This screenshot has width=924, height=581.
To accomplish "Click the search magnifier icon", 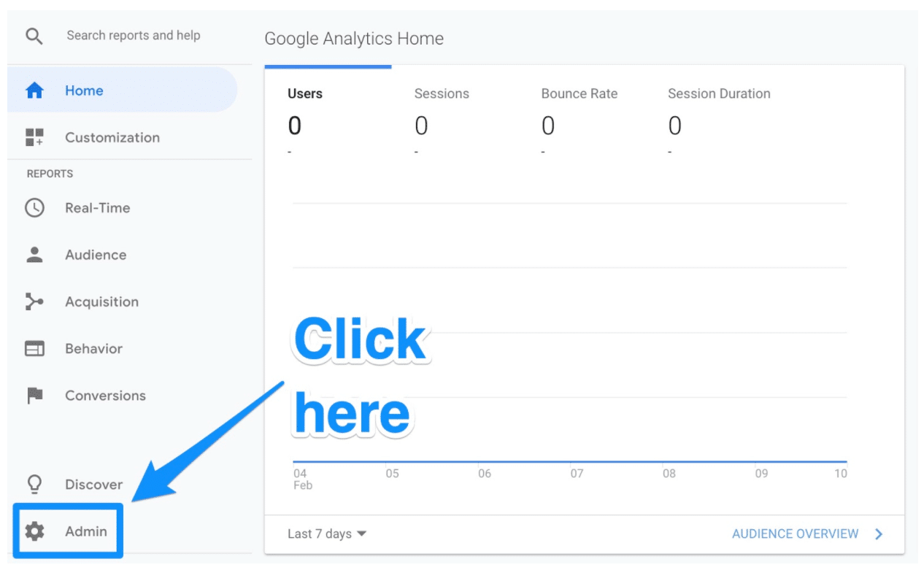I will [x=34, y=36].
